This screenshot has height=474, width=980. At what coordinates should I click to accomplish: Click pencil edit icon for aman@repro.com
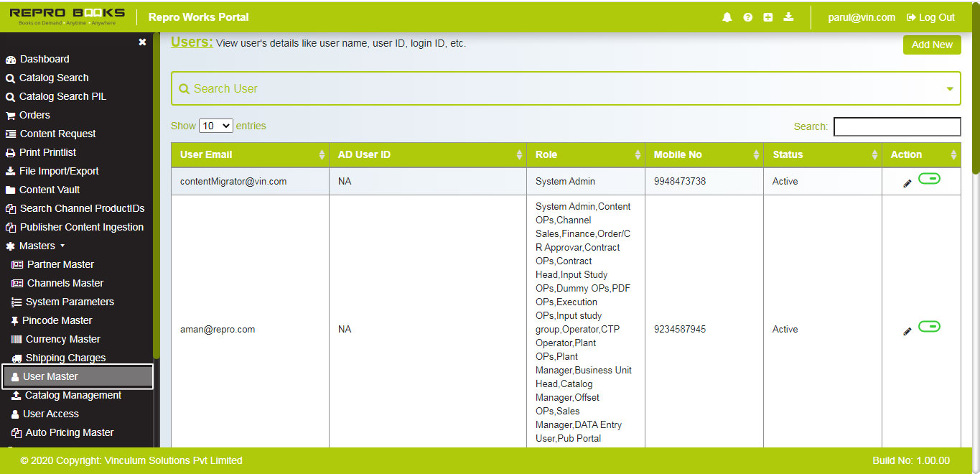point(907,332)
